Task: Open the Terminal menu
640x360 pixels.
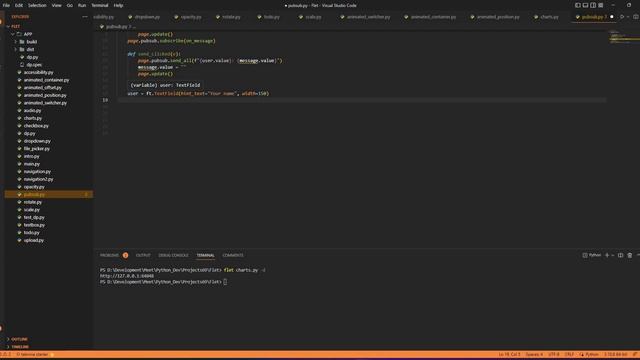Action: point(100,5)
